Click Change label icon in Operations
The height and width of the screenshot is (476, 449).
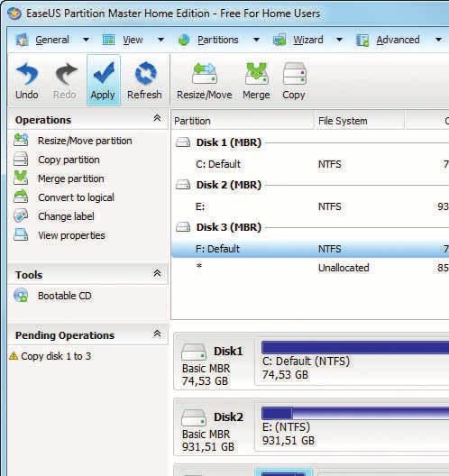[21, 215]
